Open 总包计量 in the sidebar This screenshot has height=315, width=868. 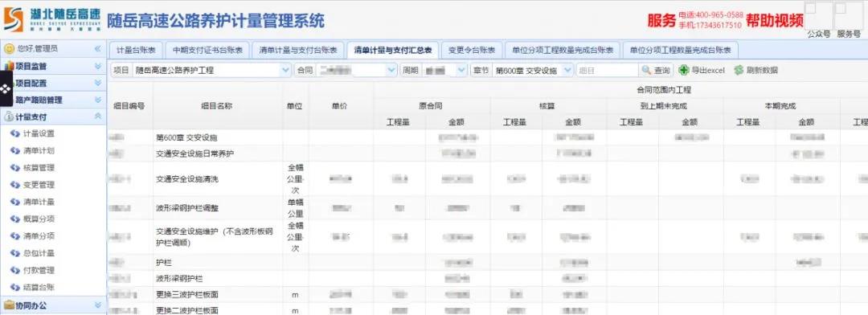pyautogui.click(x=39, y=253)
